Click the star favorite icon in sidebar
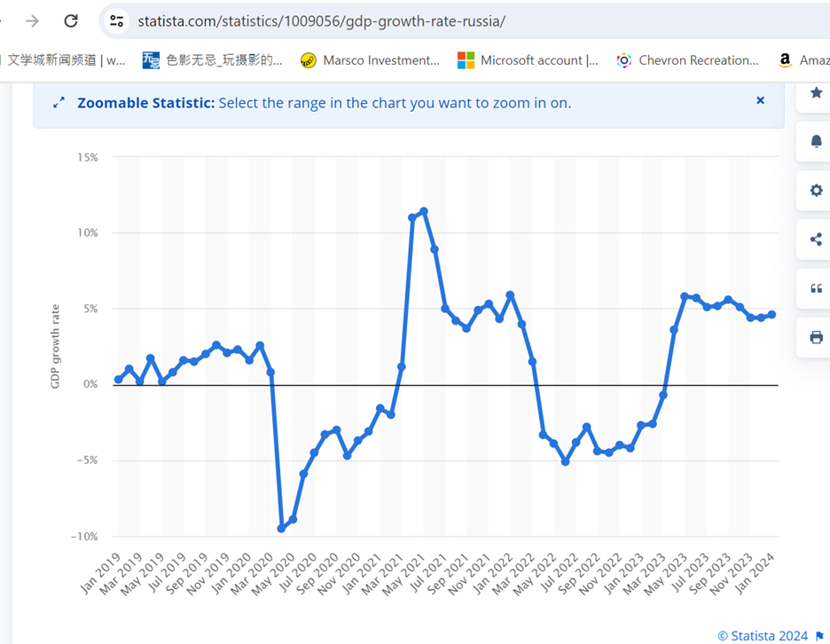 [x=816, y=92]
